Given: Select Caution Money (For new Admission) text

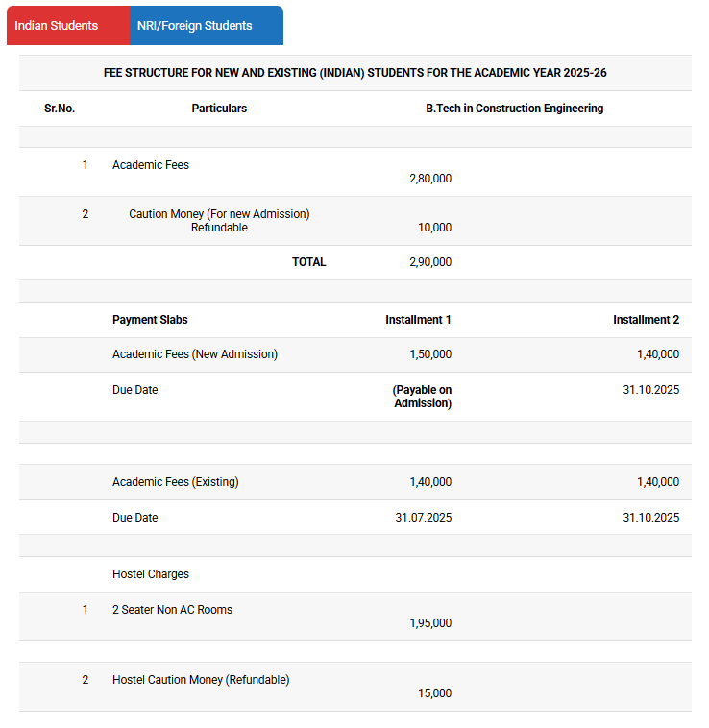Looking at the screenshot, I should click(219, 214).
